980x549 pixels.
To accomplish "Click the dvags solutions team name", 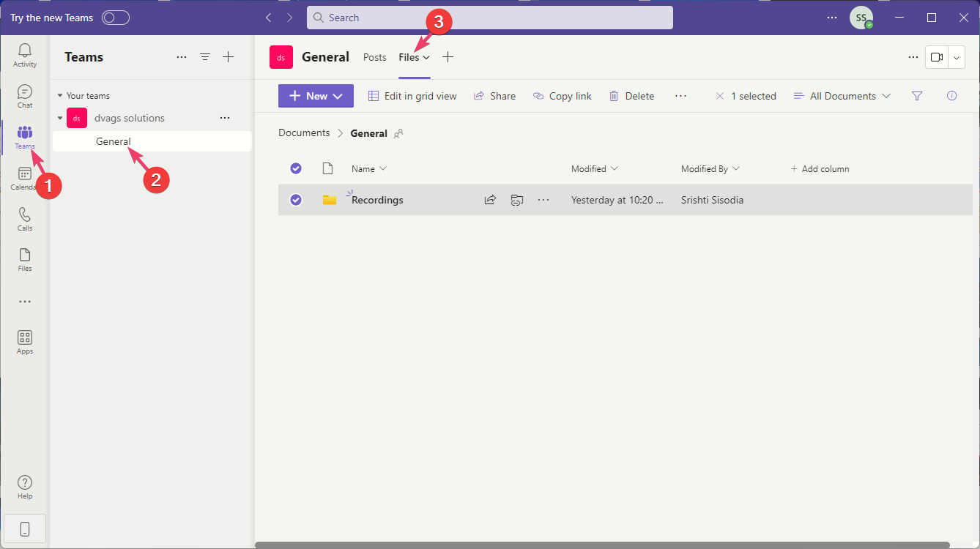I will [130, 118].
